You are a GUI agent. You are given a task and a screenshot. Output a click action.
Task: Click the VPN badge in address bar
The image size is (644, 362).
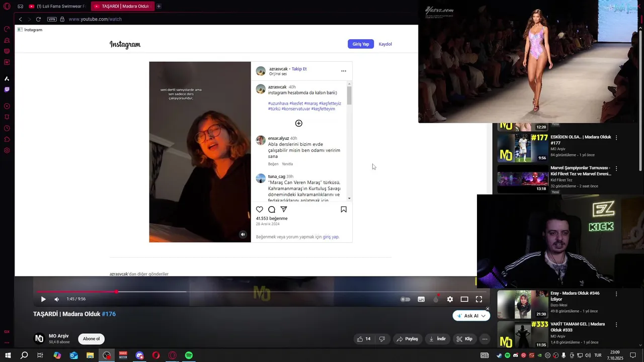coord(52,19)
